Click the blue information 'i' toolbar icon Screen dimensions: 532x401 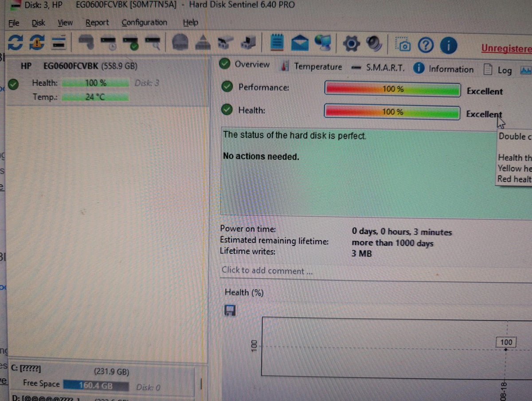pyautogui.click(x=449, y=46)
